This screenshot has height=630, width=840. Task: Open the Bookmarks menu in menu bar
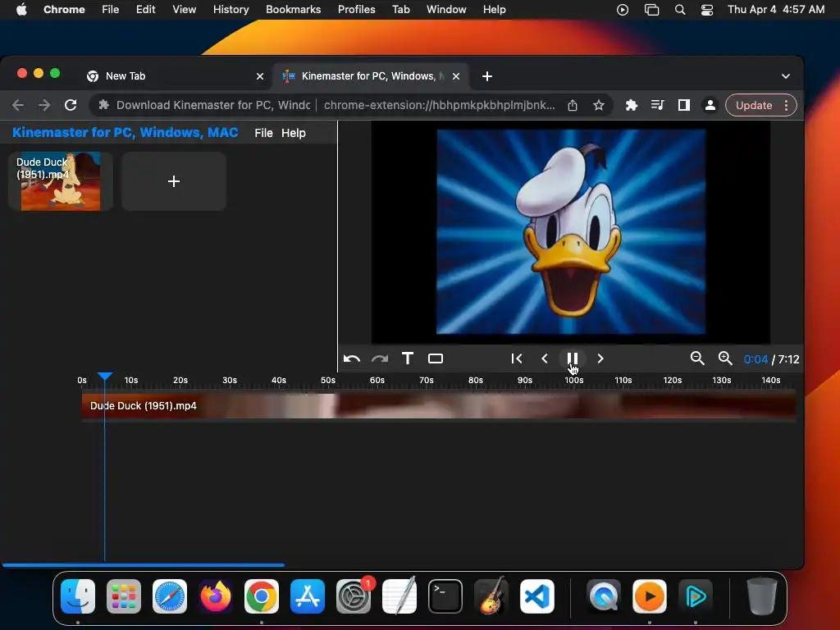pos(293,9)
